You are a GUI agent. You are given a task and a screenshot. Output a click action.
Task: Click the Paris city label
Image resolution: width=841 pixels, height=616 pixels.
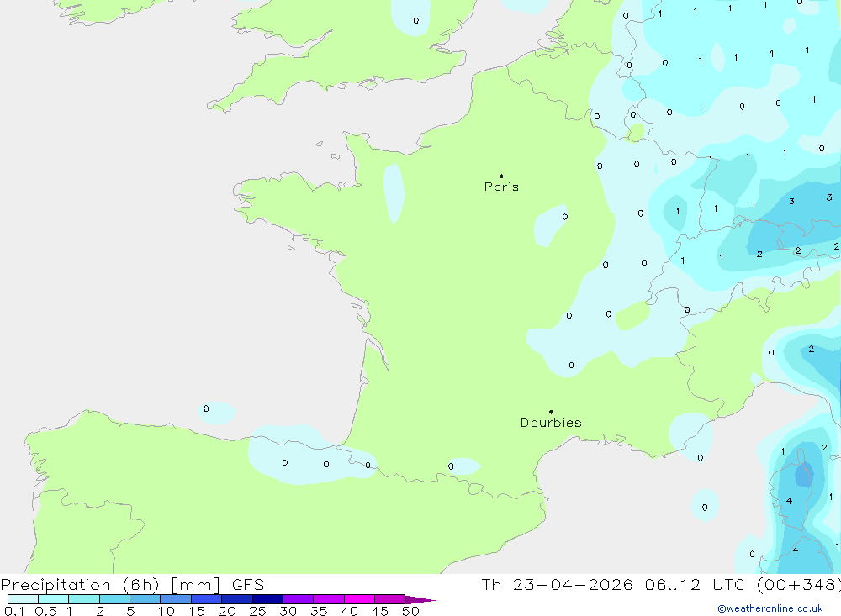pos(501,187)
